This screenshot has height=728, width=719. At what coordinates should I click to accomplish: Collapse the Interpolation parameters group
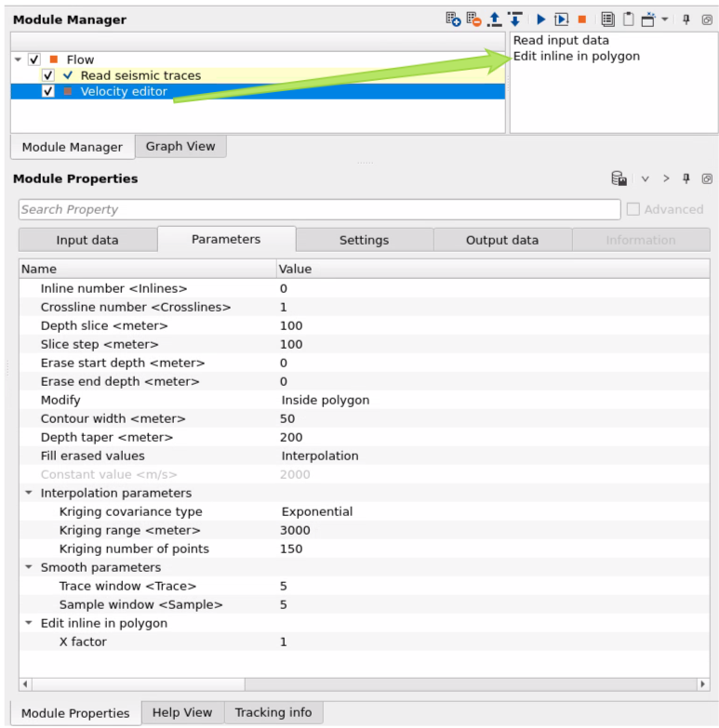(x=29, y=493)
